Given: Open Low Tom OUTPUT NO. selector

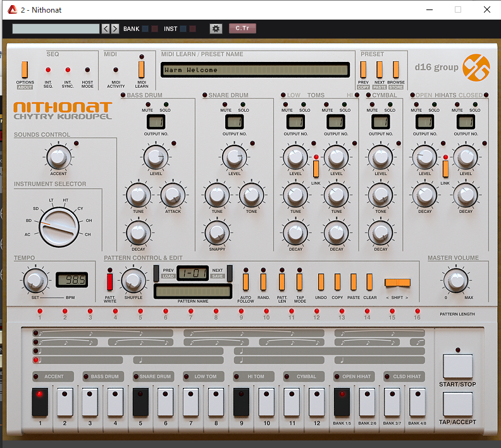Looking at the screenshot, I should pos(295,122).
